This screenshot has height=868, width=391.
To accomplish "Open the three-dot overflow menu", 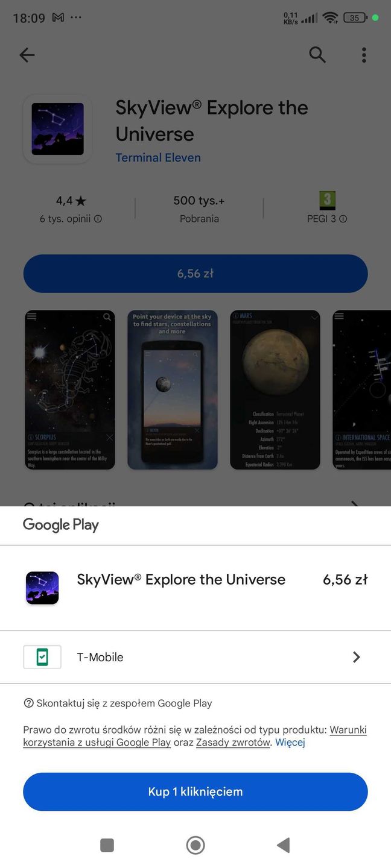I will click(364, 55).
